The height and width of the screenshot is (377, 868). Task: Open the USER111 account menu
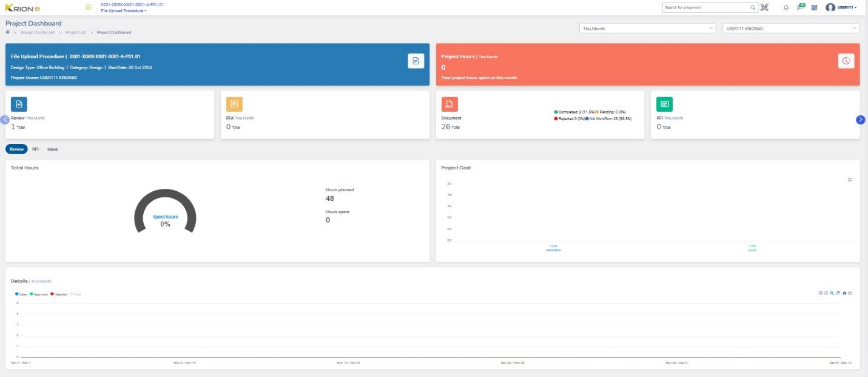842,8
